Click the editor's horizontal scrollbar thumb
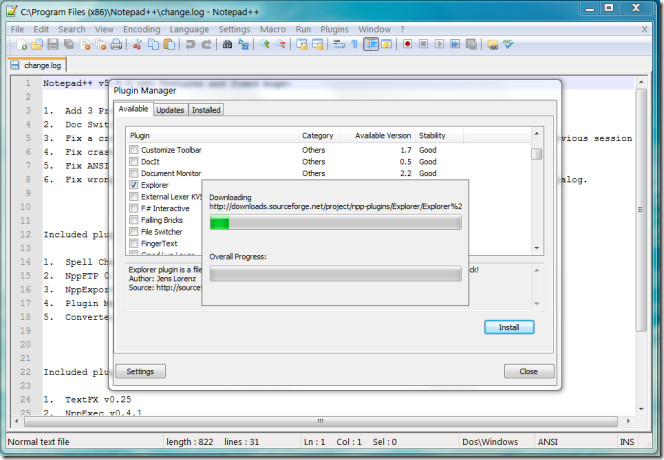Screen dimensions: 664x460 coord(321,421)
